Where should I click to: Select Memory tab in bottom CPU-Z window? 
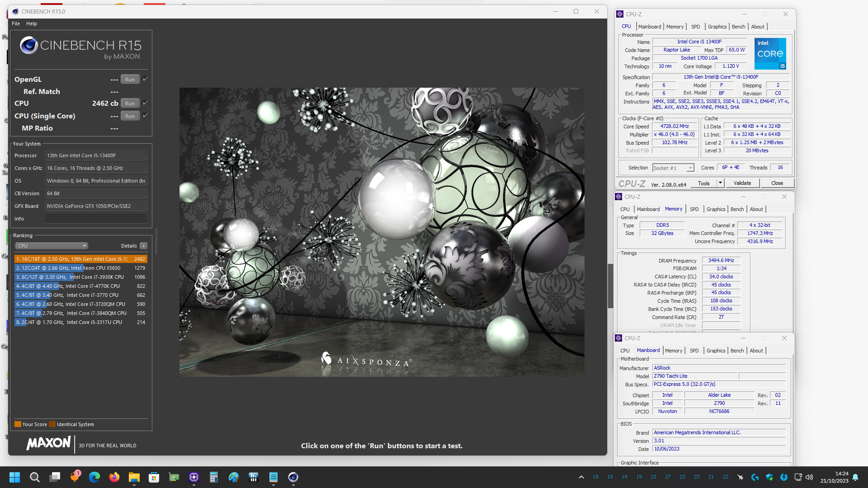[x=674, y=351]
